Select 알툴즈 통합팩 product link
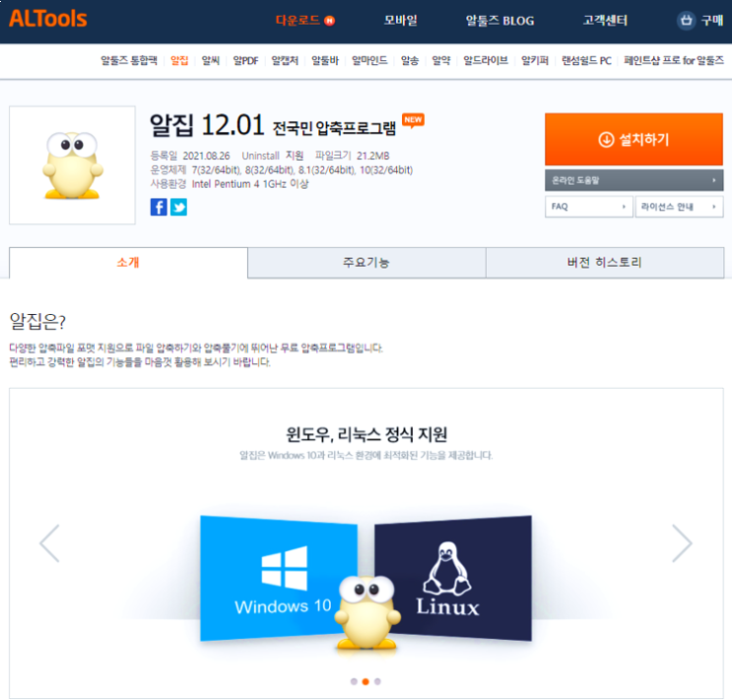The width and height of the screenshot is (732, 700). tap(129, 61)
